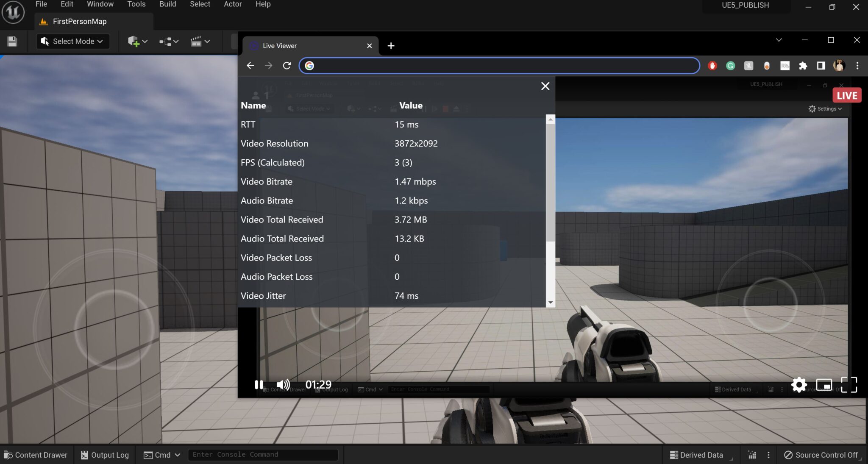
Task: Click the stats panel scrollbar down arrow
Action: pyautogui.click(x=550, y=303)
